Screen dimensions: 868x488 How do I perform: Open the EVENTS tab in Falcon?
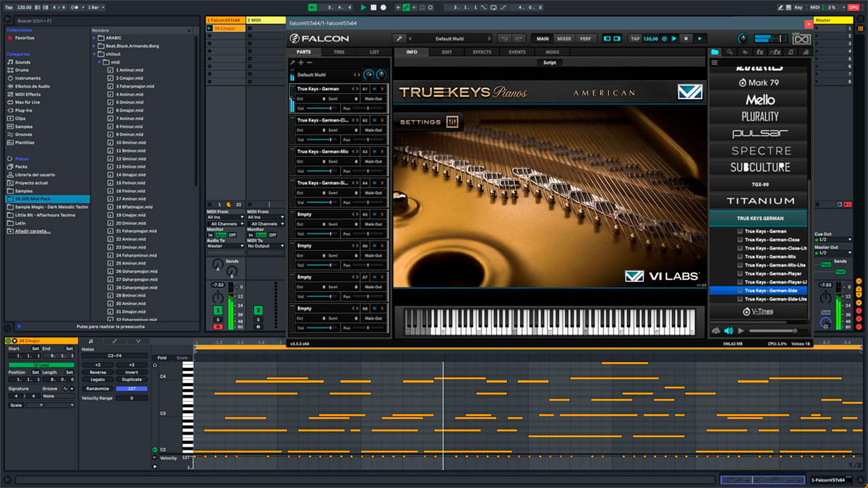point(517,53)
